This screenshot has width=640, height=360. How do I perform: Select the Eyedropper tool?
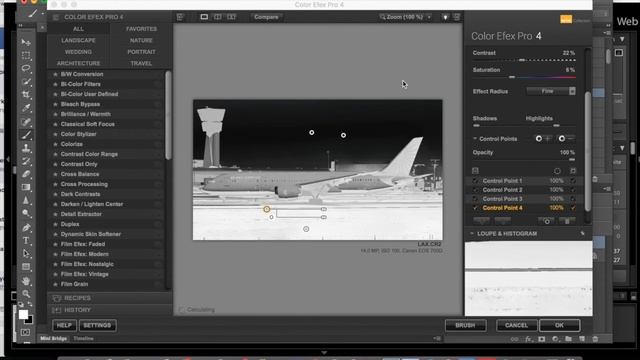(26, 108)
